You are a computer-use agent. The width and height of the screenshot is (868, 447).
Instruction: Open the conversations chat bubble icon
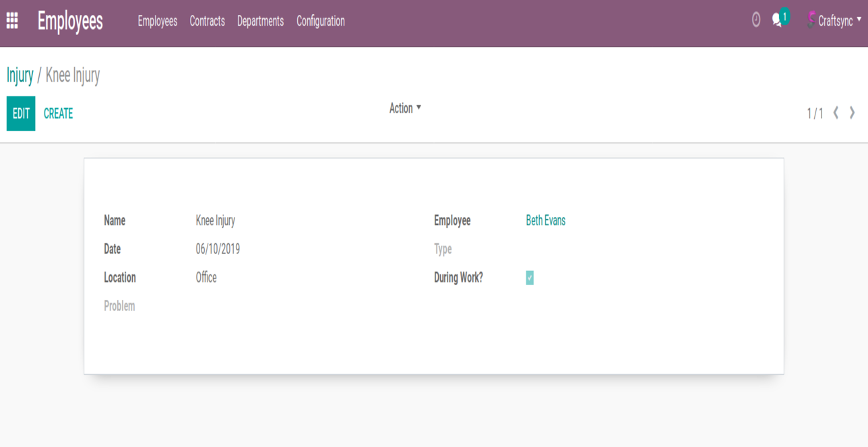tap(777, 21)
